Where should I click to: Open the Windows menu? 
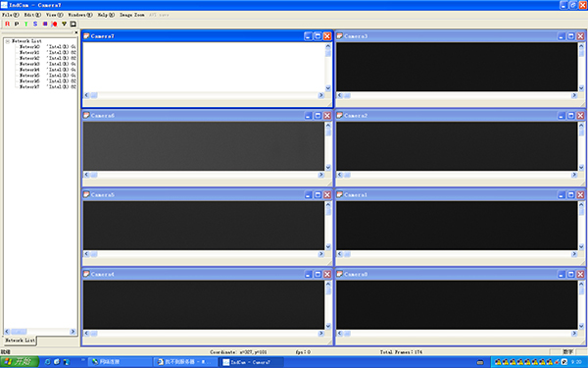coord(80,15)
